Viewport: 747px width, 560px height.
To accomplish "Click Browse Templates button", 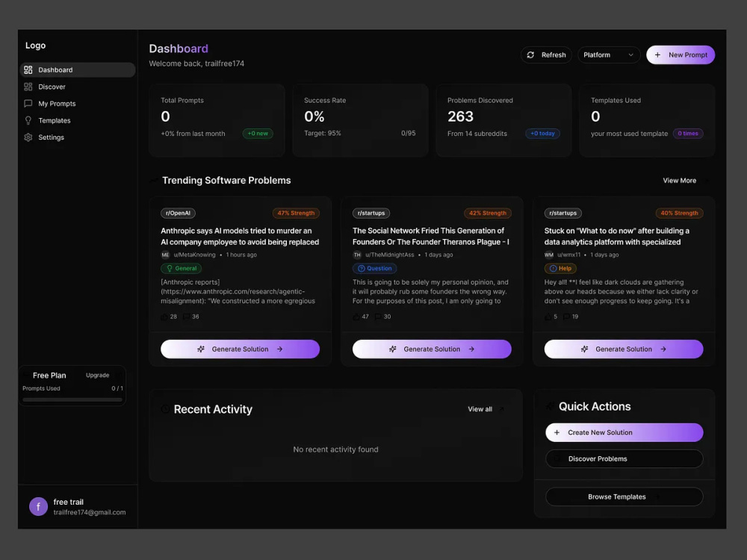I will [624, 497].
